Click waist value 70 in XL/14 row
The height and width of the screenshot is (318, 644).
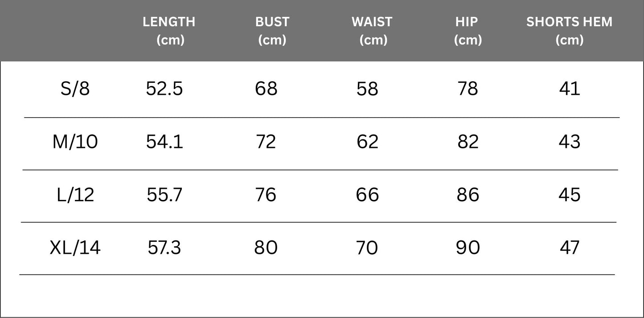click(367, 248)
